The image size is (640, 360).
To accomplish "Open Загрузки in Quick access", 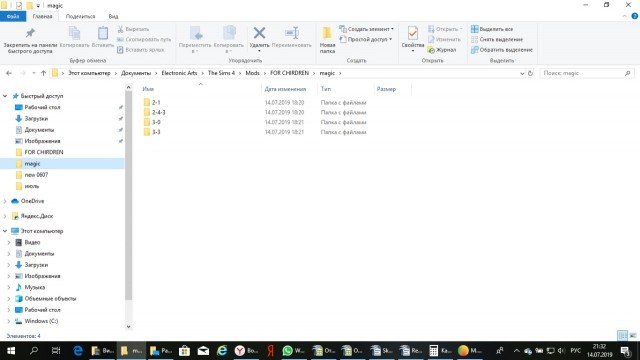I will click(x=36, y=118).
